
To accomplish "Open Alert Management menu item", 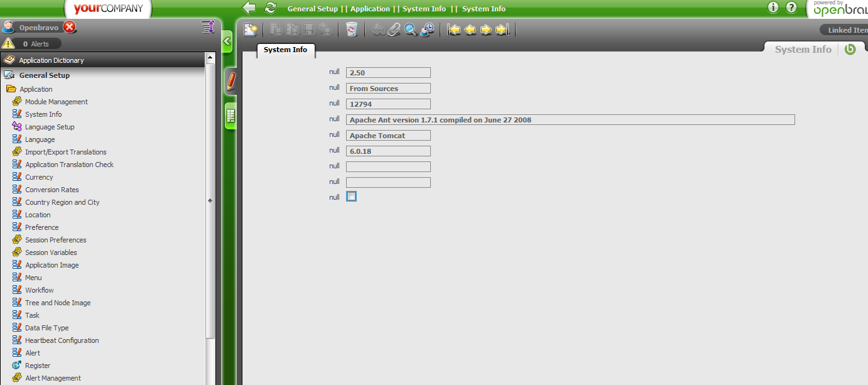I will coord(53,378).
